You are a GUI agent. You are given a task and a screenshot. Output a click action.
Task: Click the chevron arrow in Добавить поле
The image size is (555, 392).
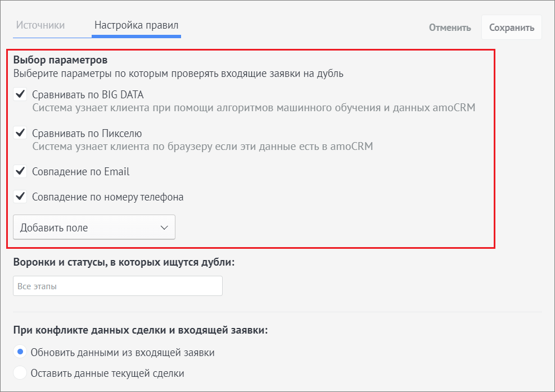[164, 227]
